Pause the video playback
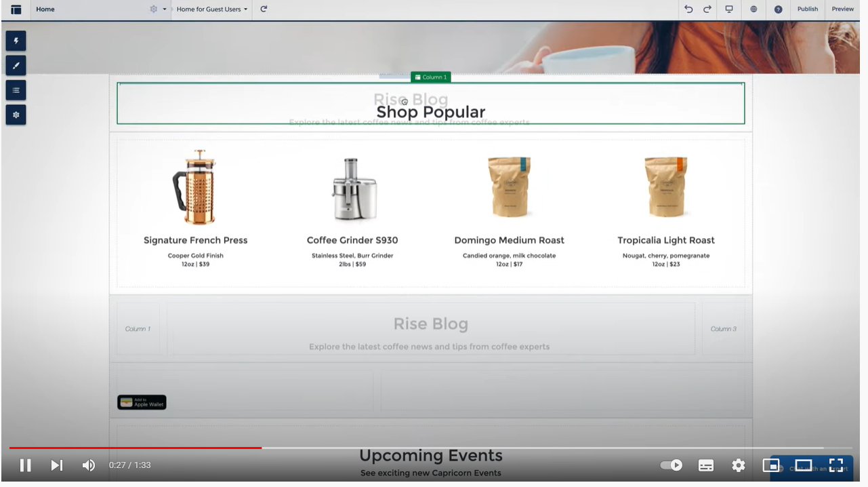Image resolution: width=868 pixels, height=487 pixels. (x=25, y=465)
